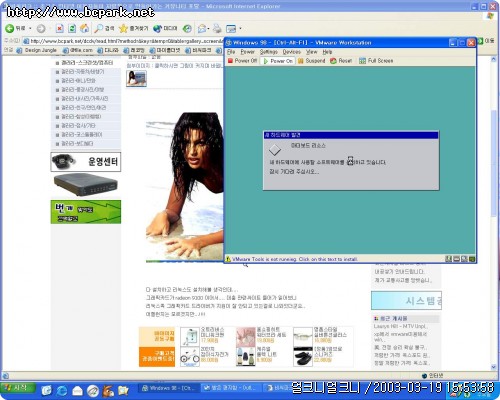Switch VMware to Full Screen

(x=376, y=61)
